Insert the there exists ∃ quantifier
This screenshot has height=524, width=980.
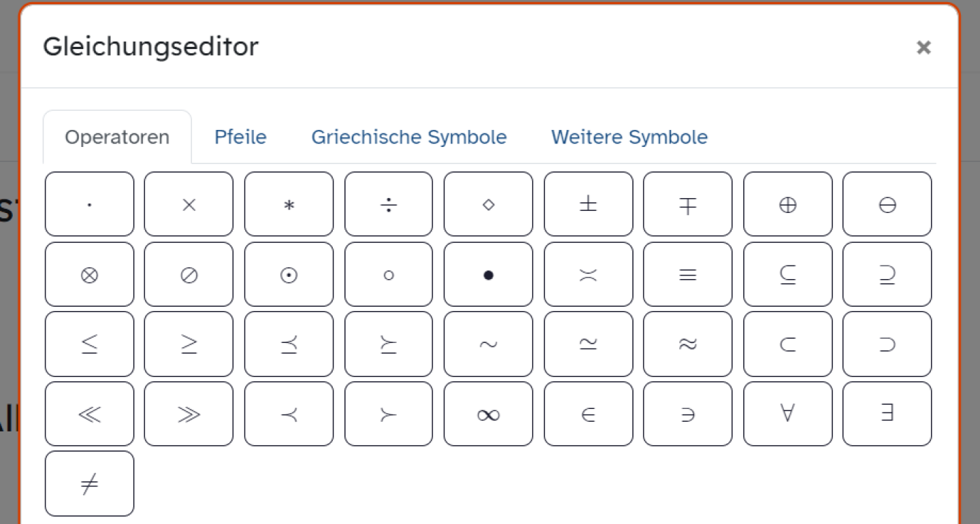pyautogui.click(x=887, y=414)
